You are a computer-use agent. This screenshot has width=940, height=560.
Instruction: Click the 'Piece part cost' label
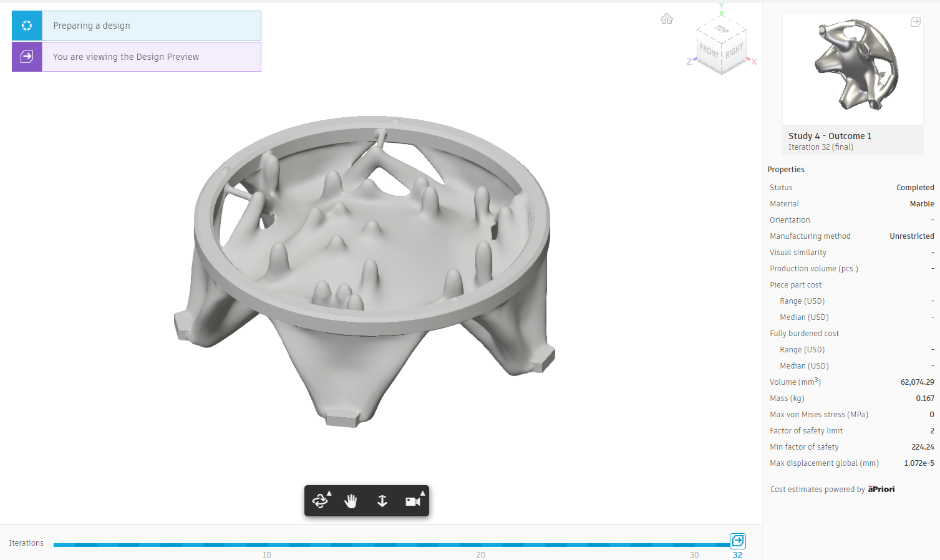[795, 285]
